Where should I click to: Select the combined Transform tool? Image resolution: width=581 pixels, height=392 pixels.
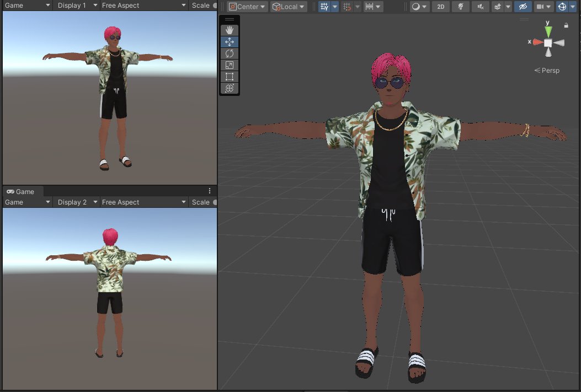pyautogui.click(x=230, y=88)
